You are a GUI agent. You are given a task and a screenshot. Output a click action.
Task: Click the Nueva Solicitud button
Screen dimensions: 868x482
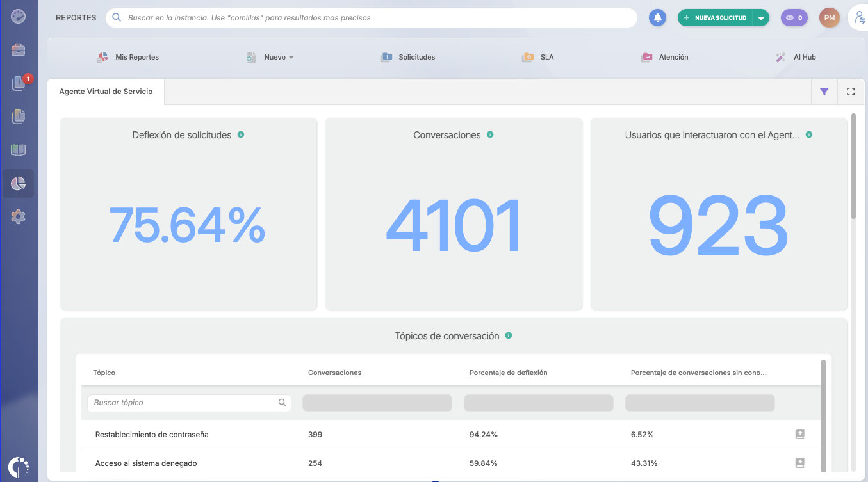716,18
